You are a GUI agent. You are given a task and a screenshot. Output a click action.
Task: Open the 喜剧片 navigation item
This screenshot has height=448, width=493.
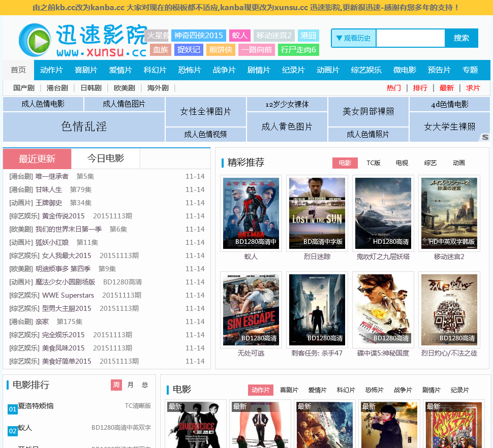(x=86, y=70)
